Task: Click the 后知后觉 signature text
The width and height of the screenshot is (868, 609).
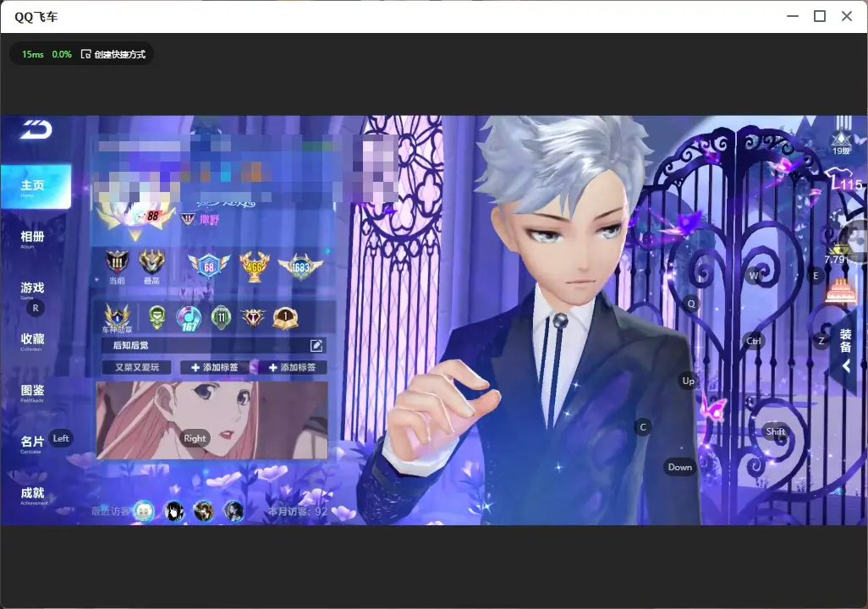Action: click(x=130, y=345)
